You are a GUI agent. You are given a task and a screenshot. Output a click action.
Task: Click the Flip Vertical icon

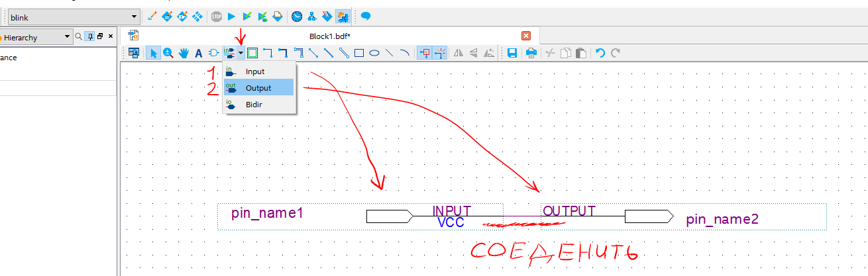pyautogui.click(x=474, y=53)
